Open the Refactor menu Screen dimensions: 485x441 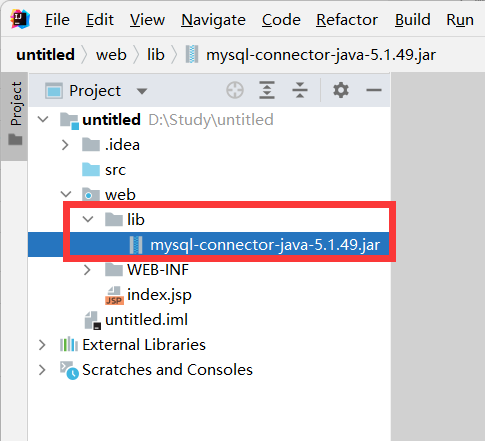[347, 20]
